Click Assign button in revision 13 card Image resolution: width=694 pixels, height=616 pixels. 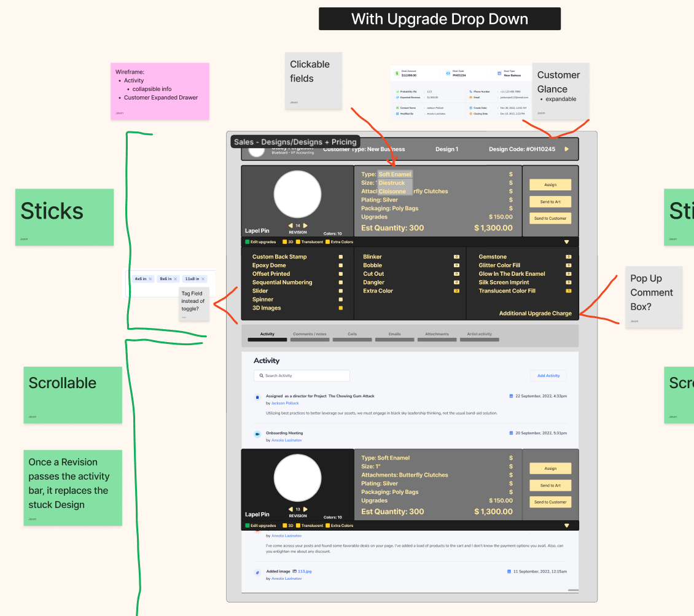(550, 469)
